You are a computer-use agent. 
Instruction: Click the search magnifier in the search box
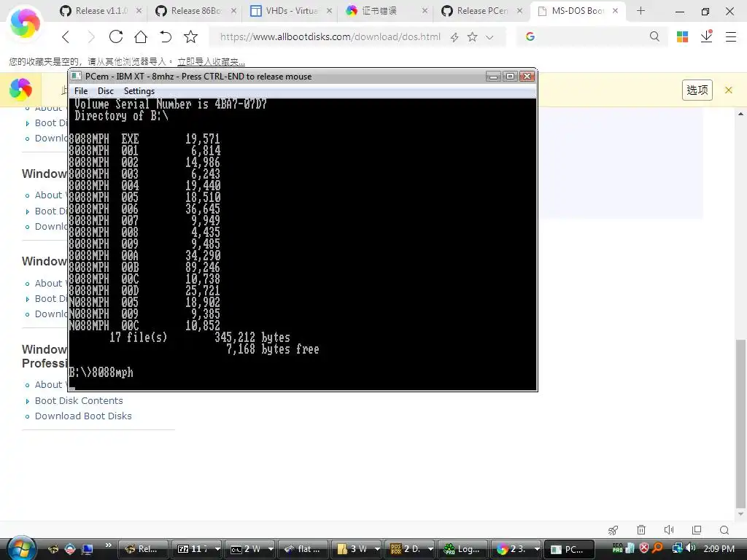coord(654,36)
